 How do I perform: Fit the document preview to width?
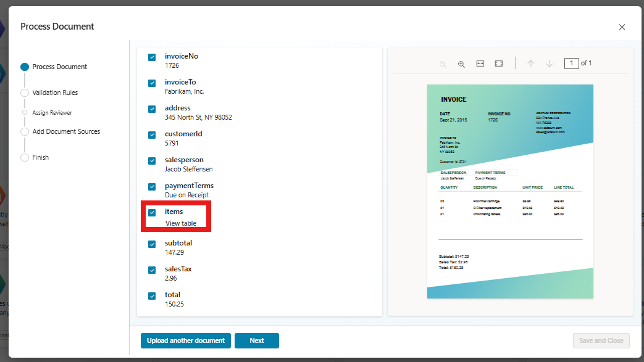click(480, 64)
